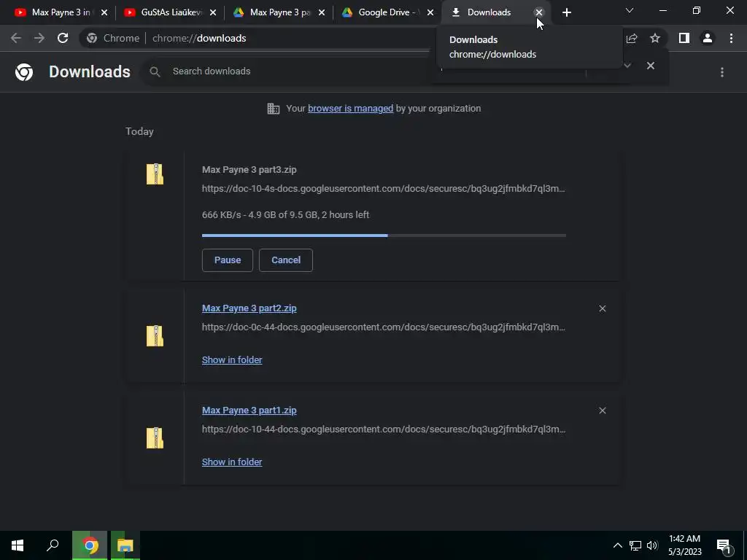The width and height of the screenshot is (747, 560).
Task: Click the 666 KB/s download status text
Action: pos(285,215)
